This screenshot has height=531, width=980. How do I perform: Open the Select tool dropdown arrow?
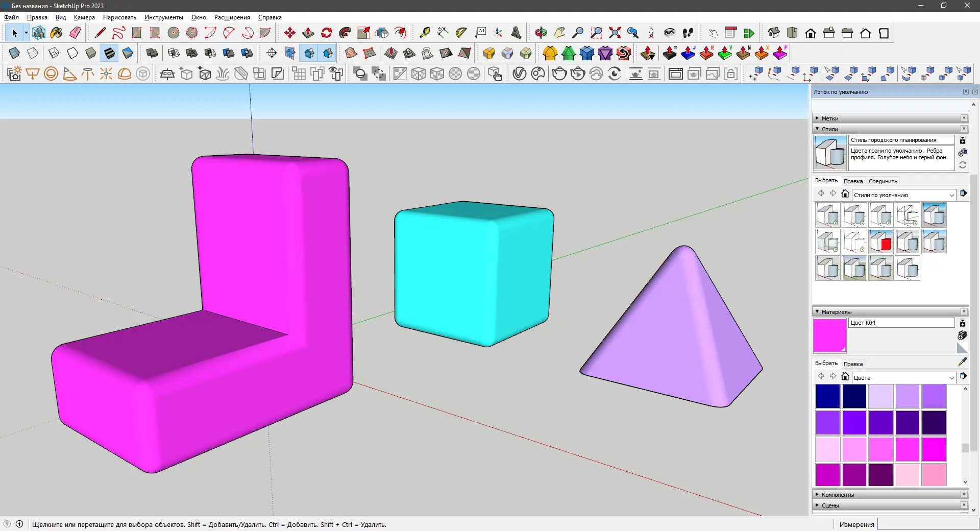pyautogui.click(x=26, y=33)
